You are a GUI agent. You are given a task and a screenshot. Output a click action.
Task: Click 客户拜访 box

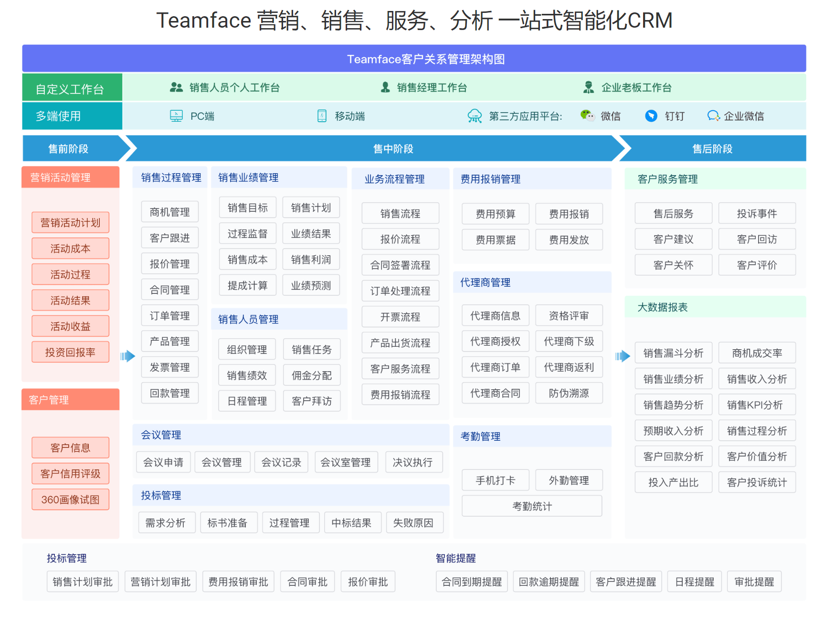312,401
